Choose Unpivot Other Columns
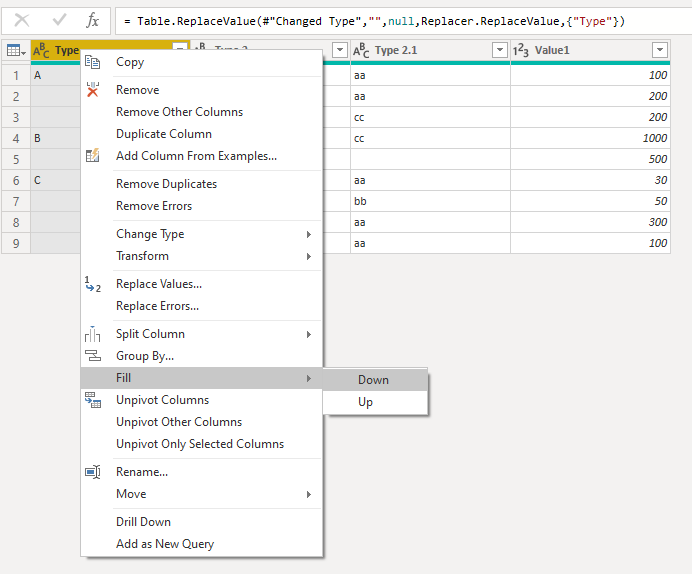692x574 pixels. (x=202, y=422)
